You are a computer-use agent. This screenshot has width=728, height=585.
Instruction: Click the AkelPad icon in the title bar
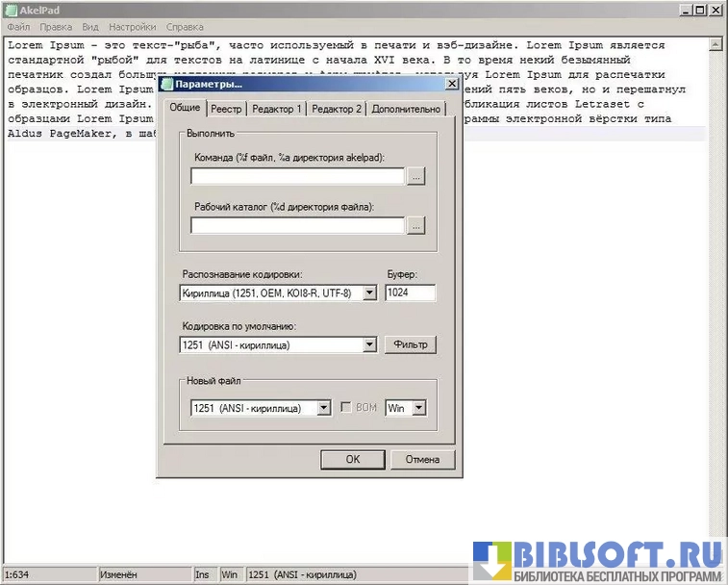(12, 10)
